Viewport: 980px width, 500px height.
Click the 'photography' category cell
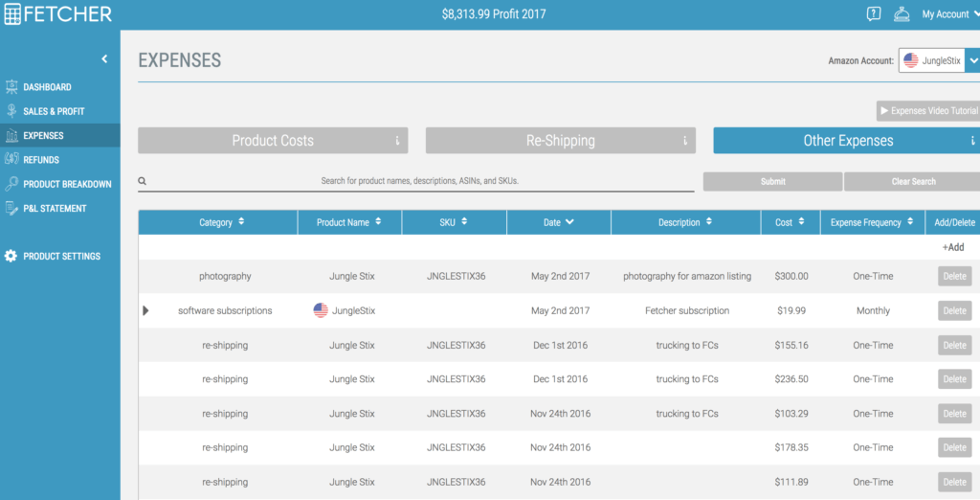point(225,276)
